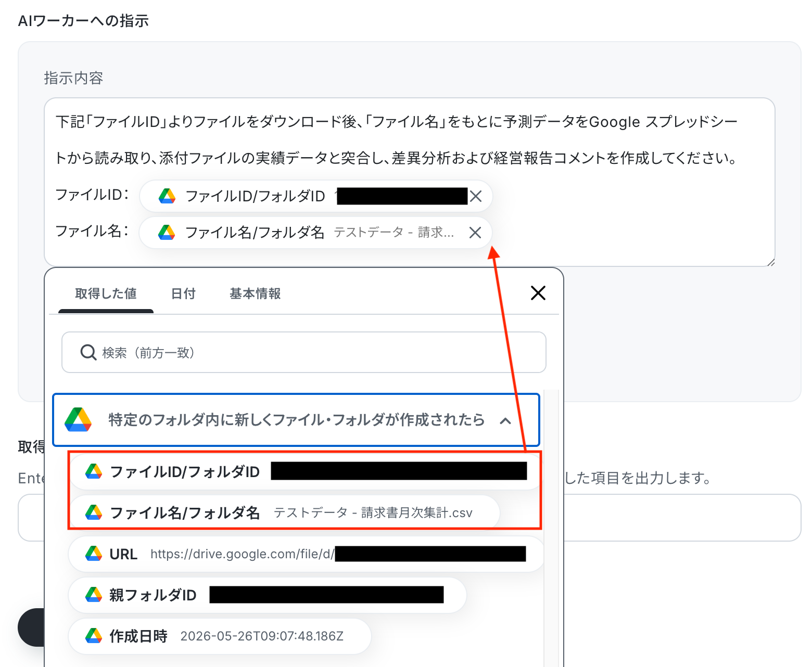The width and height of the screenshot is (812, 667).
Task: Click the Drive icon on the ファイル名 chip in the instructions
Action: click(167, 233)
